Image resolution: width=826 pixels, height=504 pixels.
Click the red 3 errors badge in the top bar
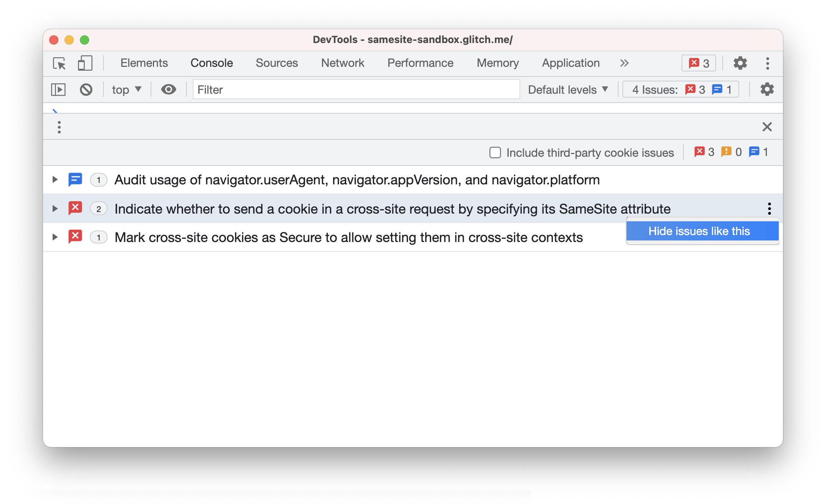tap(698, 63)
